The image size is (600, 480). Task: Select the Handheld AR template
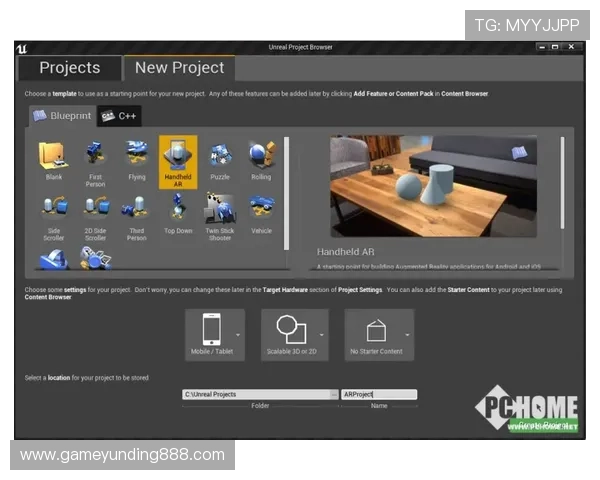pyautogui.click(x=178, y=162)
